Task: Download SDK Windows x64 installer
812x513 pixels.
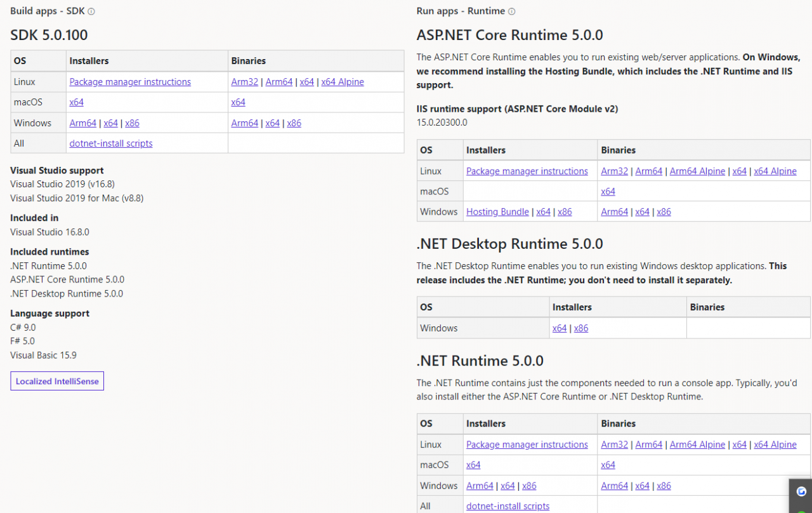Action: [111, 123]
